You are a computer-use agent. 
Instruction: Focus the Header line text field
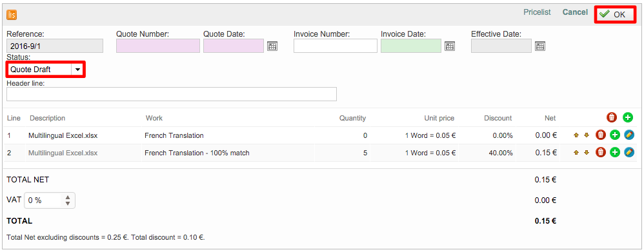172,94
